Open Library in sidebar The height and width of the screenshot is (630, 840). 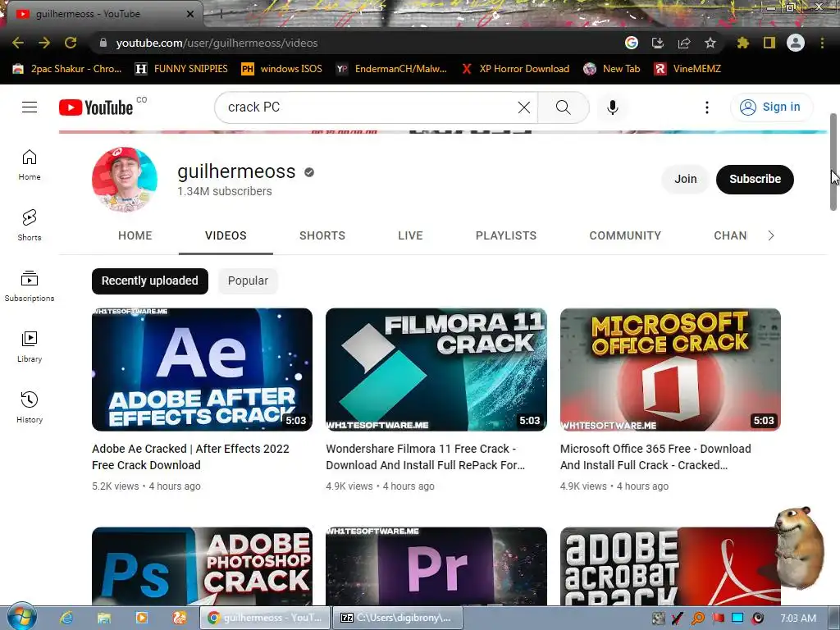30,347
